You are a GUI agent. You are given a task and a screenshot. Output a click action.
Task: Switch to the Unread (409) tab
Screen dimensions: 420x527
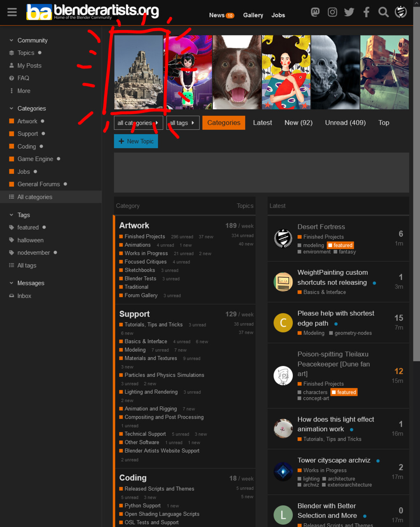[346, 123]
